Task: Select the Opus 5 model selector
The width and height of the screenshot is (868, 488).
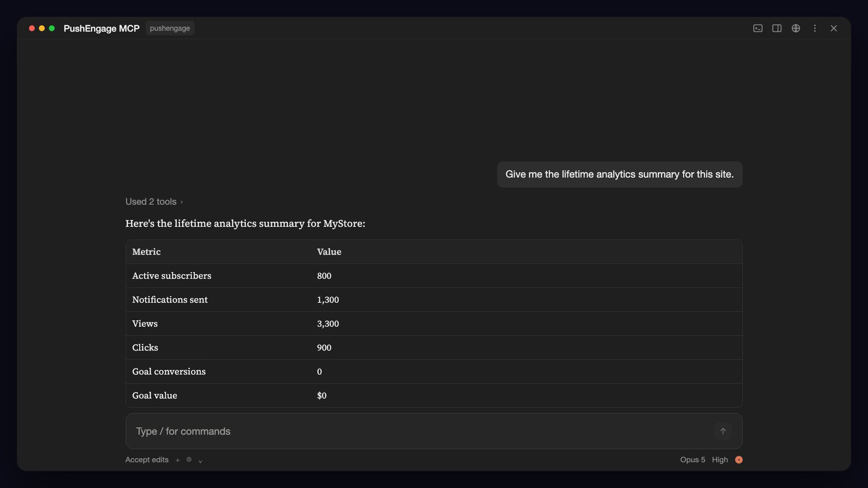Action: (693, 460)
